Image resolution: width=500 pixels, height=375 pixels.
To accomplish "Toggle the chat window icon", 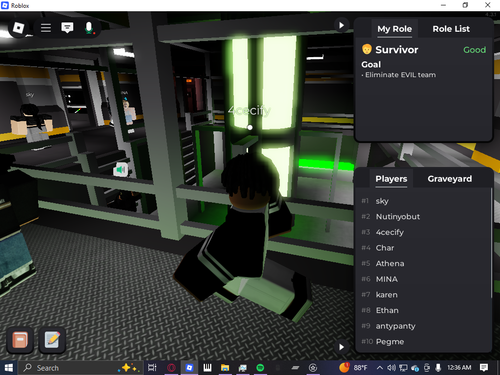I will pyautogui.click(x=67, y=28).
